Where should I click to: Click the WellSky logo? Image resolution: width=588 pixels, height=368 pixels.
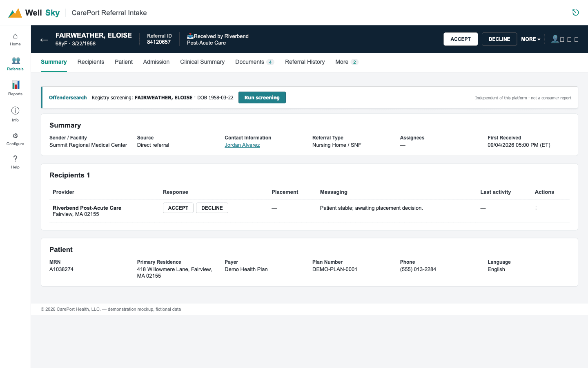point(34,13)
